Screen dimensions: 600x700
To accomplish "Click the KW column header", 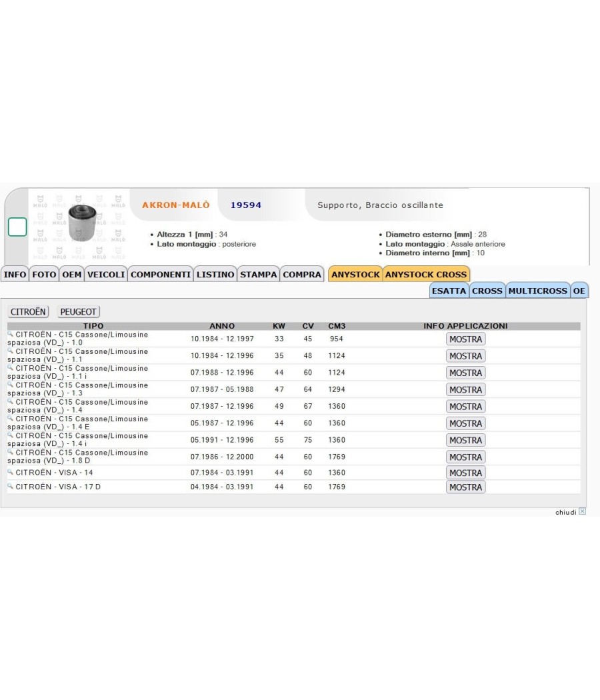I will point(279,326).
